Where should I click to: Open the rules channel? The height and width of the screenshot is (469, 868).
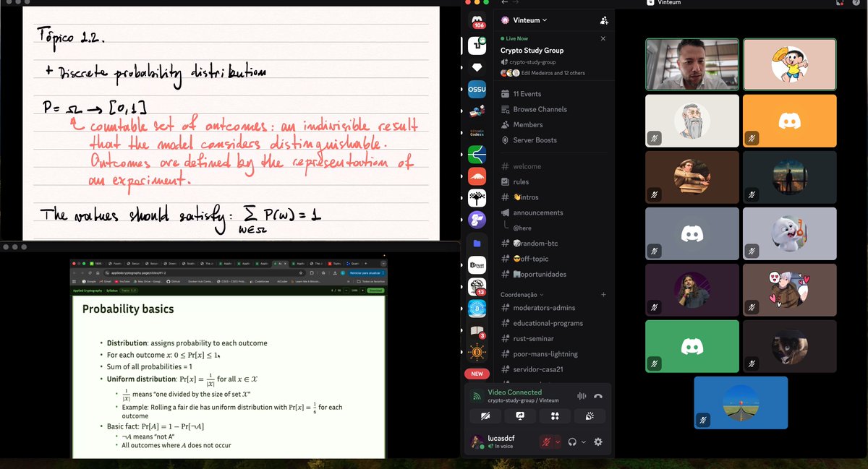coord(554,182)
